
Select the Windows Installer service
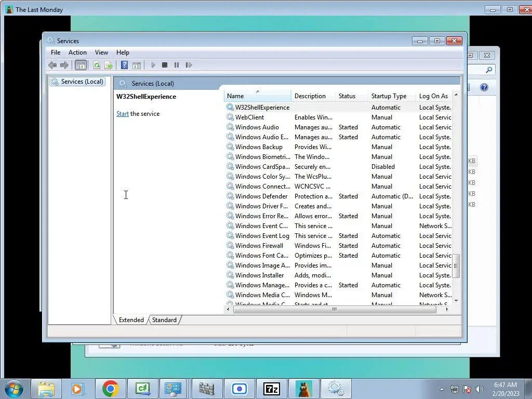(338, 275)
